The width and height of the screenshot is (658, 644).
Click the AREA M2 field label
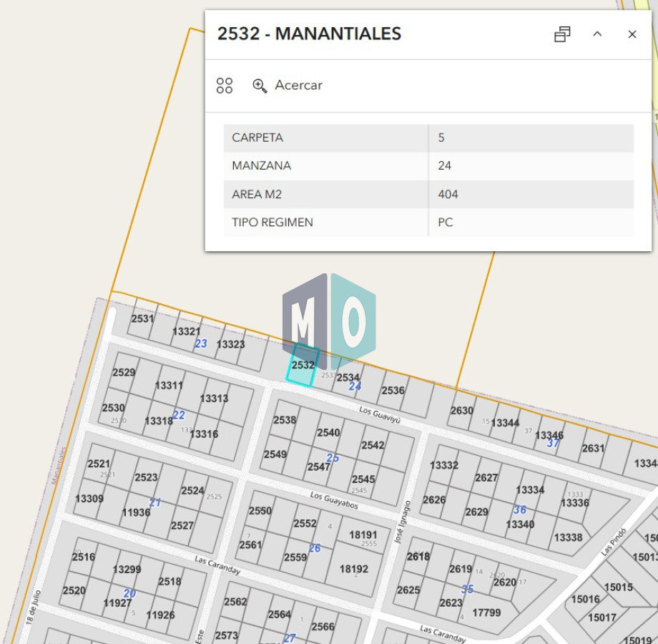(x=257, y=195)
